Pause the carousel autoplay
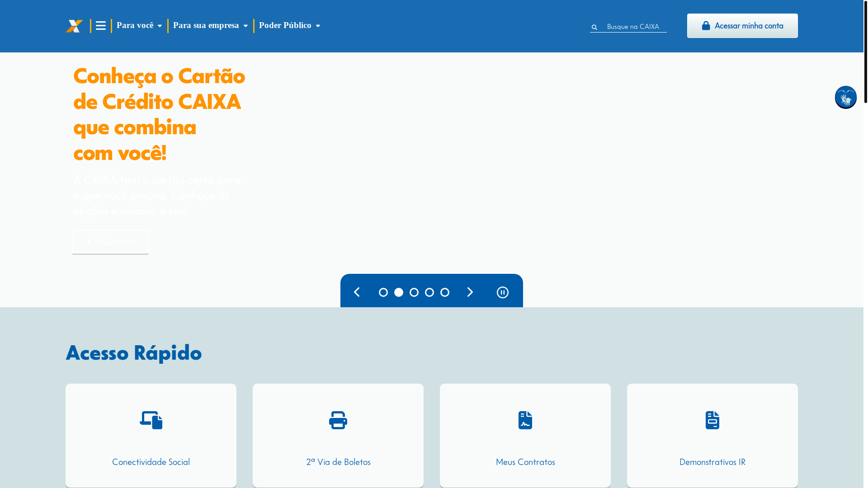Screen dimensions: 868x488 pos(502,292)
